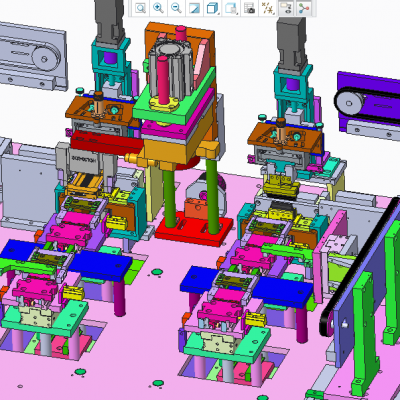The width and height of the screenshot is (400, 400).
Task: Click the Zoom In magnifier icon
Action: tap(158, 8)
